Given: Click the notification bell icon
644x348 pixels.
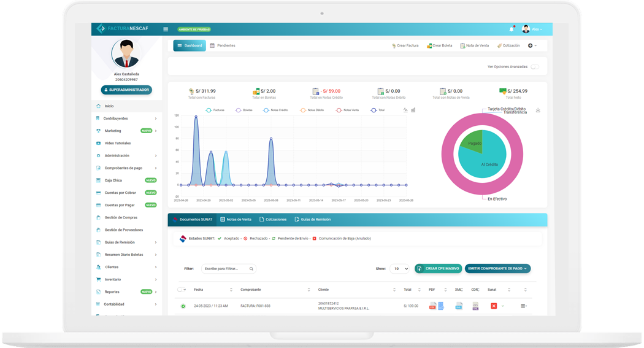Looking at the screenshot, I should [x=512, y=29].
